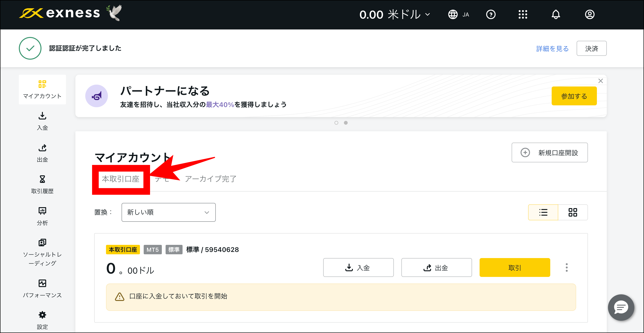Check パフォーマンス using its sidebar icon

click(42, 288)
